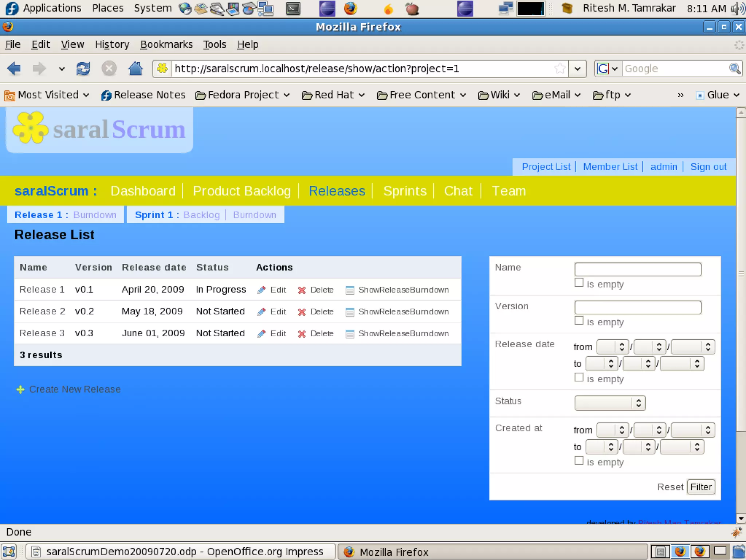Click the Sign out link

click(x=708, y=167)
